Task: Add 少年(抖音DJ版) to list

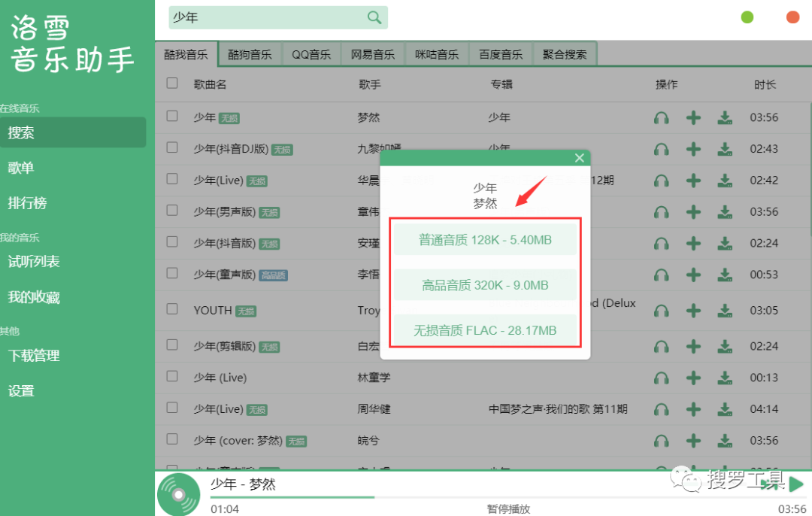Action: click(x=693, y=149)
